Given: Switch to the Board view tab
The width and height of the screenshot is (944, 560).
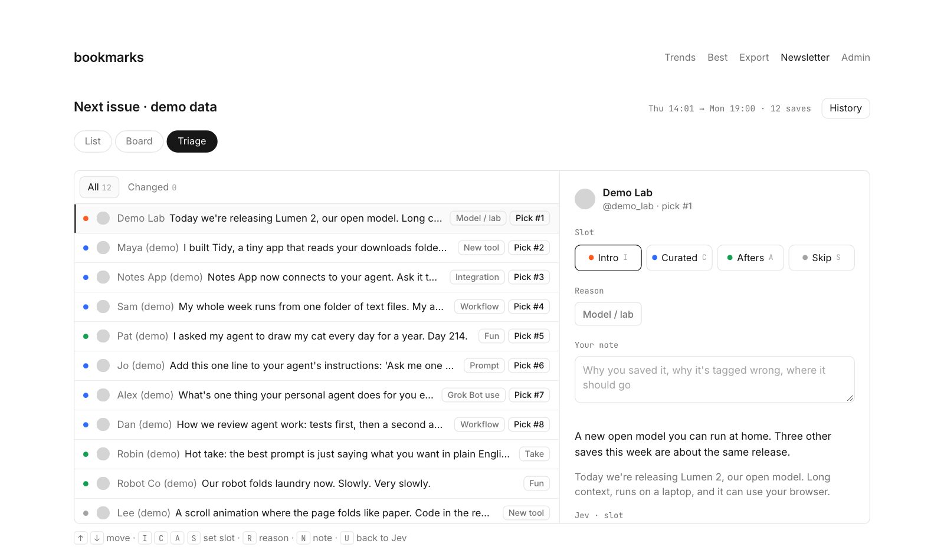Looking at the screenshot, I should pyautogui.click(x=139, y=141).
